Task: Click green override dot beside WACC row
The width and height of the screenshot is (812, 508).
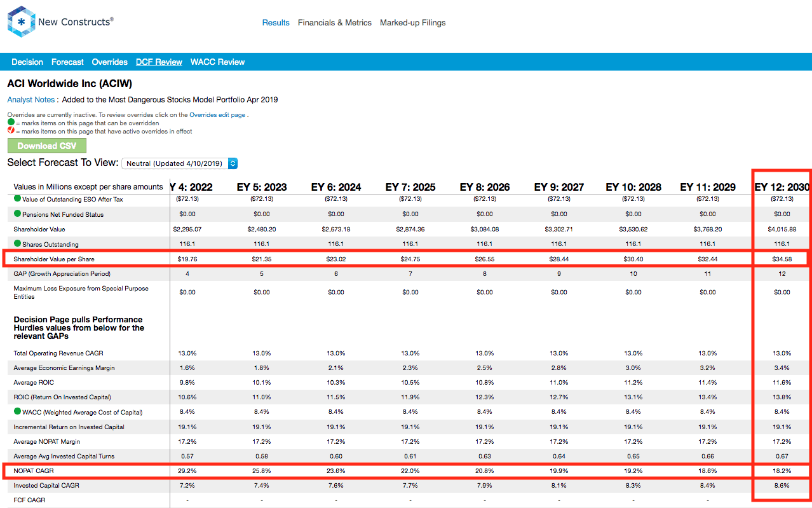Action: pos(17,412)
